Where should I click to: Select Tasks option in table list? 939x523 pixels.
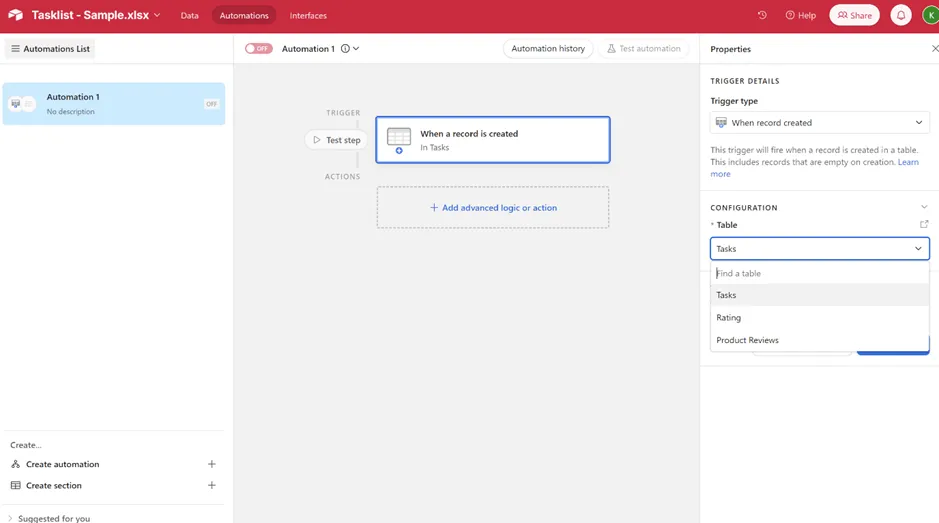pyautogui.click(x=819, y=295)
